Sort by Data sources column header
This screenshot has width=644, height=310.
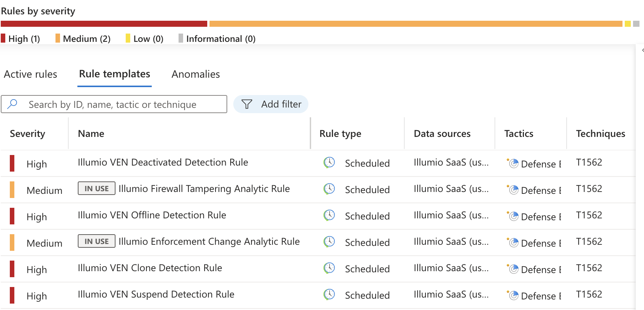(x=442, y=134)
